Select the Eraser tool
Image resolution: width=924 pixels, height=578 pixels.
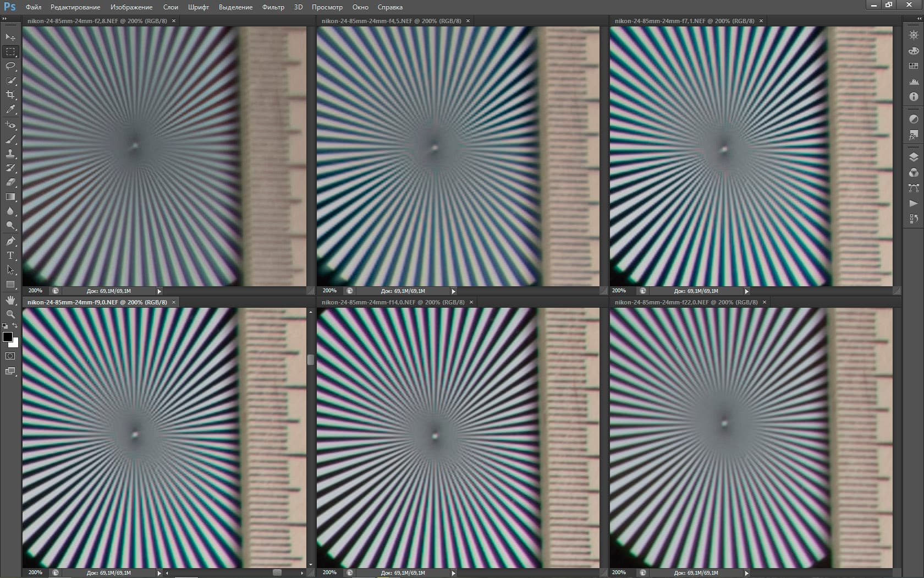click(x=10, y=182)
